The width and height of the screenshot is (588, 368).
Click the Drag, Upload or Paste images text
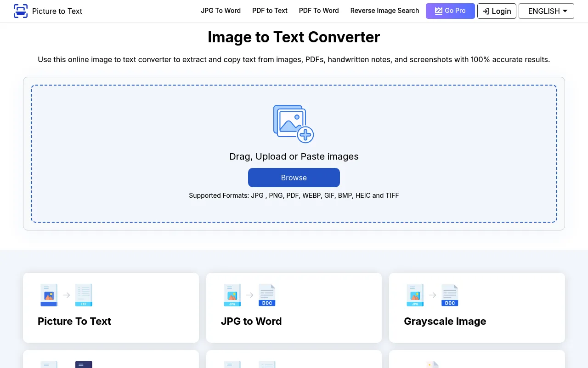294,156
